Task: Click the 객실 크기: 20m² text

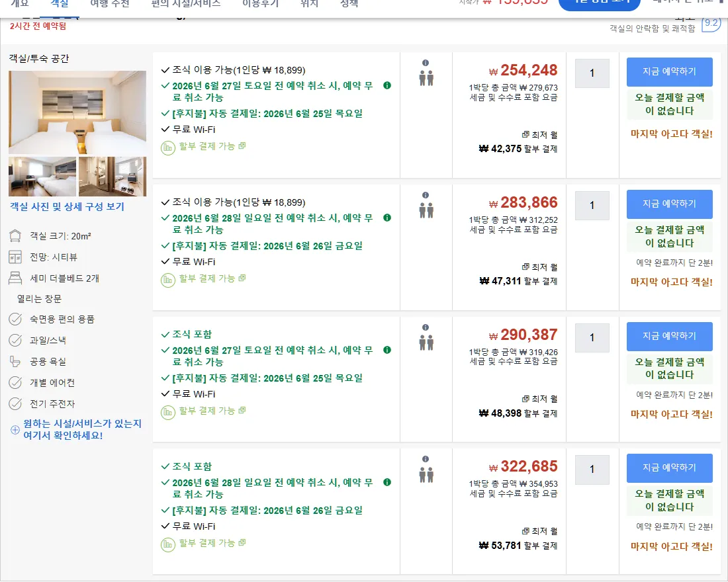Action: point(60,236)
